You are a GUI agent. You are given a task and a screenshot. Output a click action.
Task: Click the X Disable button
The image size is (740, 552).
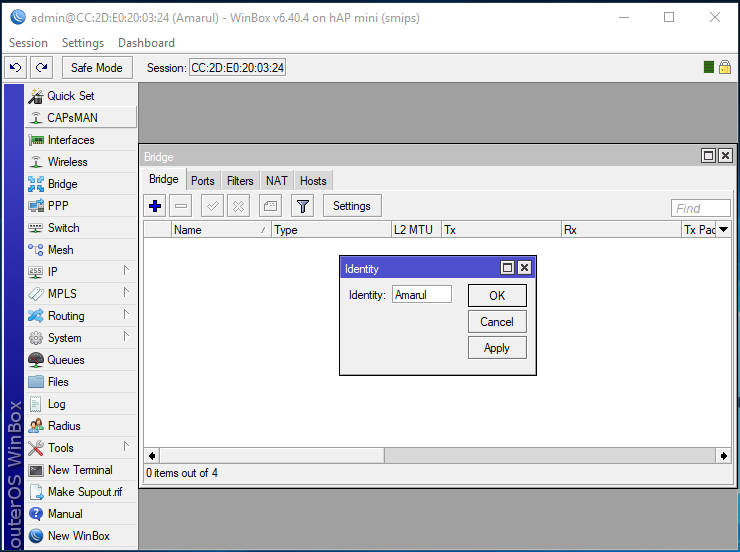[238, 206]
